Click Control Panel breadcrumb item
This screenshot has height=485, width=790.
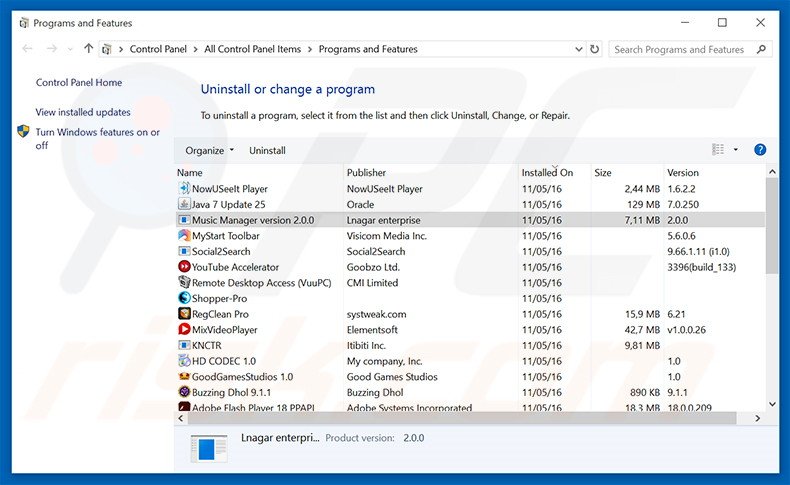coord(158,49)
